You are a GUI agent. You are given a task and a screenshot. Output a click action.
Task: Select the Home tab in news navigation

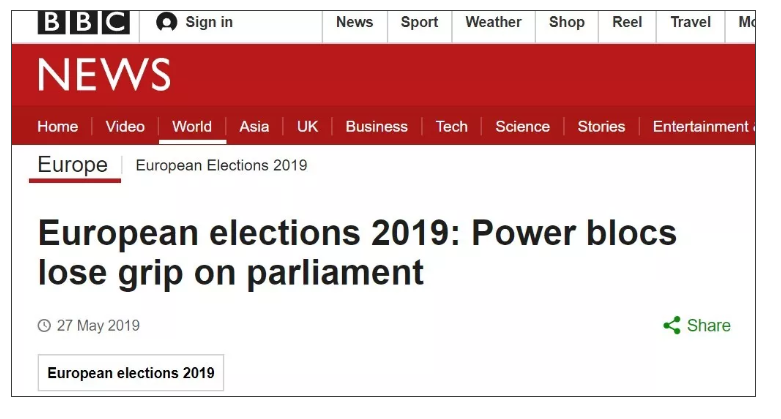tap(57, 127)
